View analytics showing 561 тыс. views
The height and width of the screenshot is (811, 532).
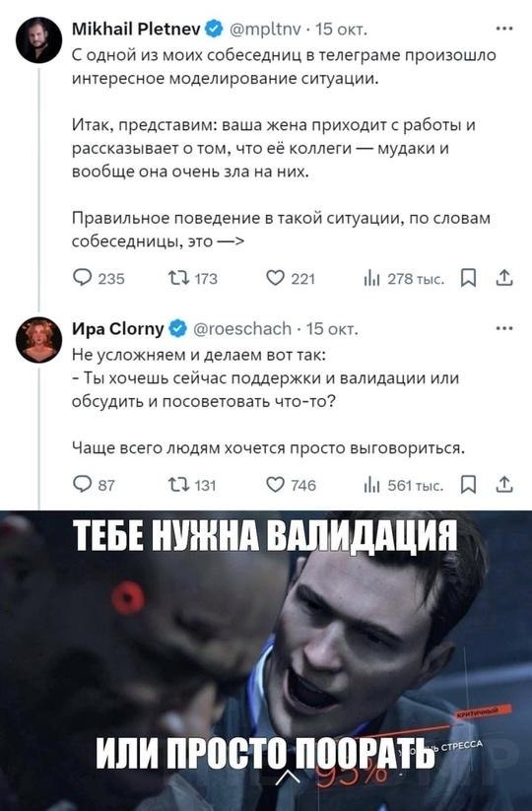click(x=403, y=485)
